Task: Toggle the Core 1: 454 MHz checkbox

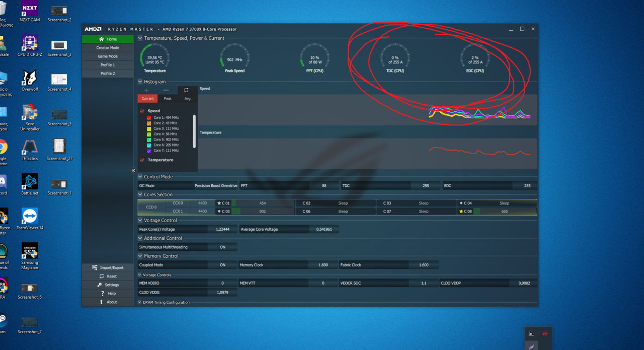Action: tap(149, 118)
